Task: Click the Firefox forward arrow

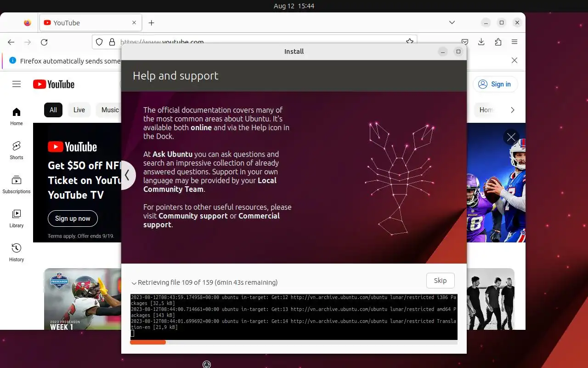Action: [28, 42]
